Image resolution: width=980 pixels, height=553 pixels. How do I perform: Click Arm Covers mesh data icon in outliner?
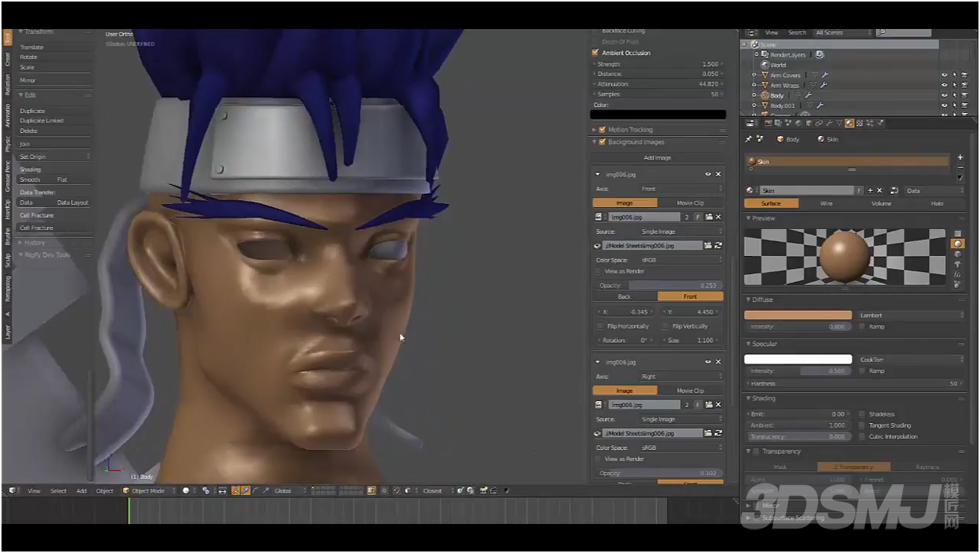[x=814, y=75]
